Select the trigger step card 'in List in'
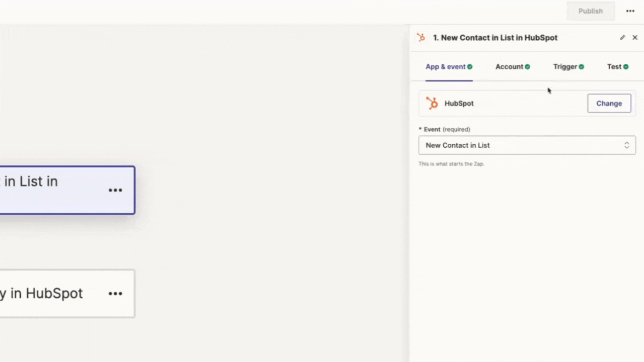This screenshot has height=362, width=644. click(x=67, y=190)
